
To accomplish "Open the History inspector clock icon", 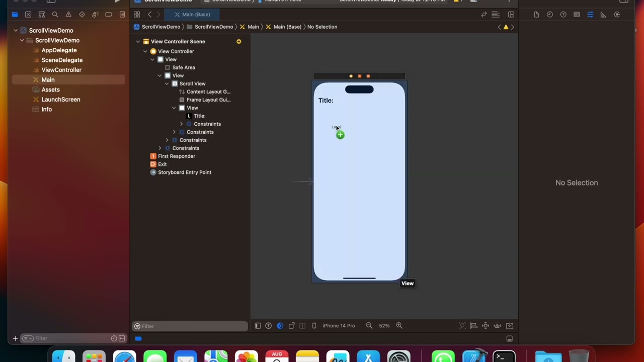I will (x=550, y=15).
